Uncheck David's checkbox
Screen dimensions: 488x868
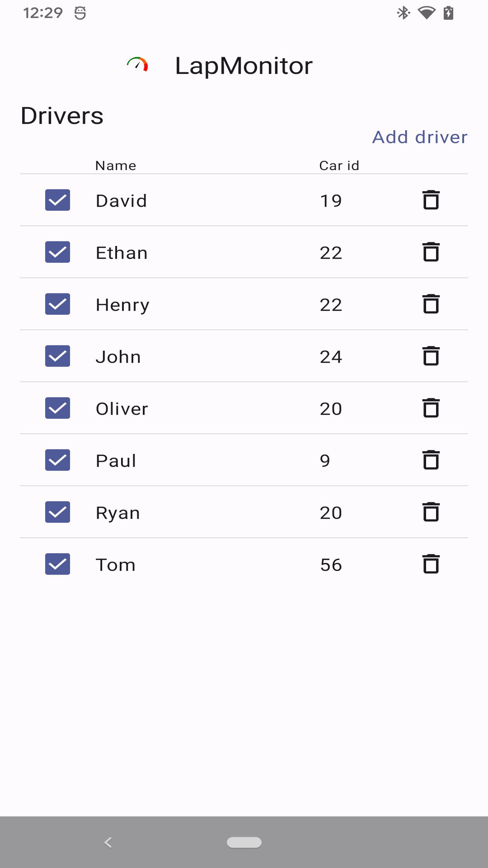pyautogui.click(x=57, y=200)
